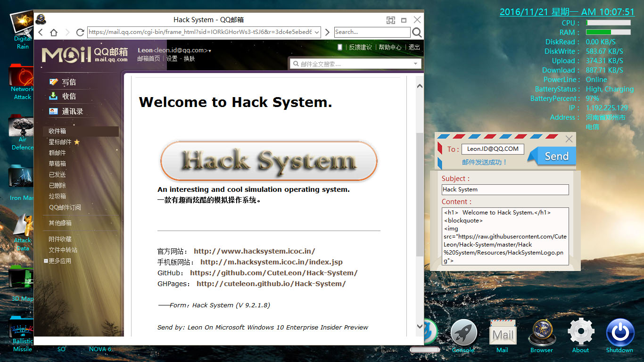
Task: Open the 群邮件 folder
Action: [x=58, y=153]
